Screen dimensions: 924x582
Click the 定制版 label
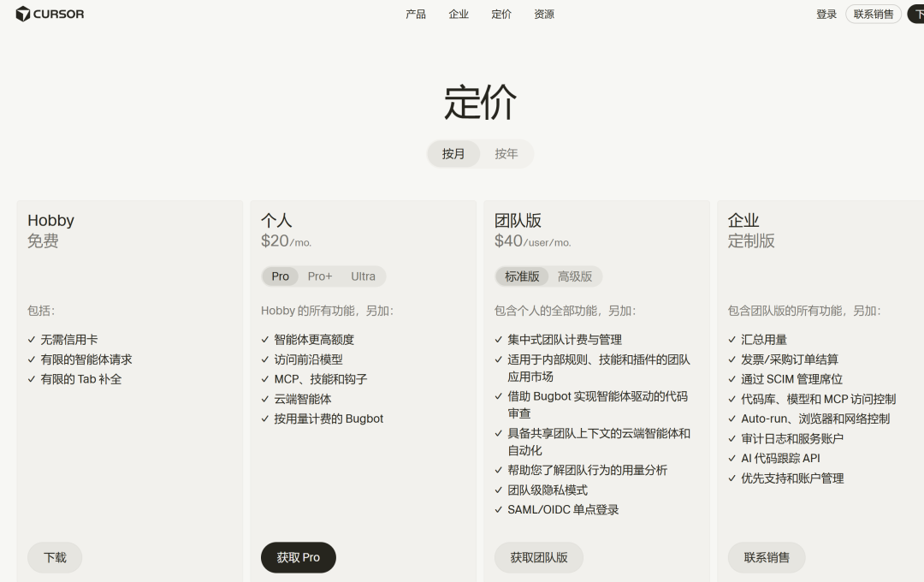click(x=751, y=241)
